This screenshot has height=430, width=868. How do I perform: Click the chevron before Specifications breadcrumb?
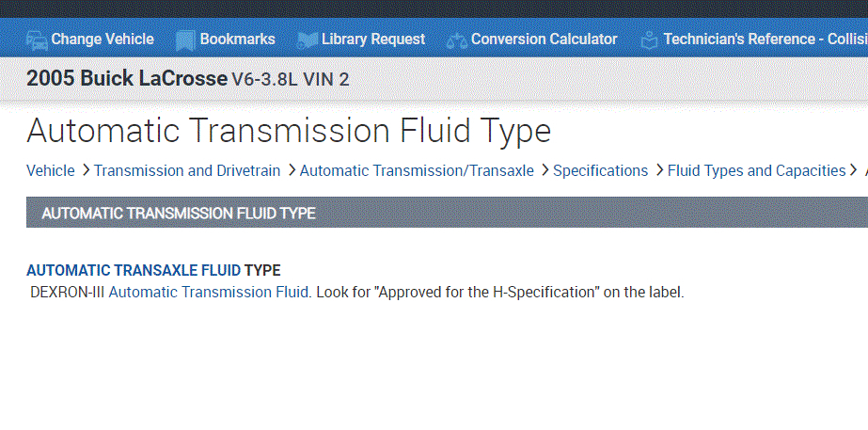point(544,170)
